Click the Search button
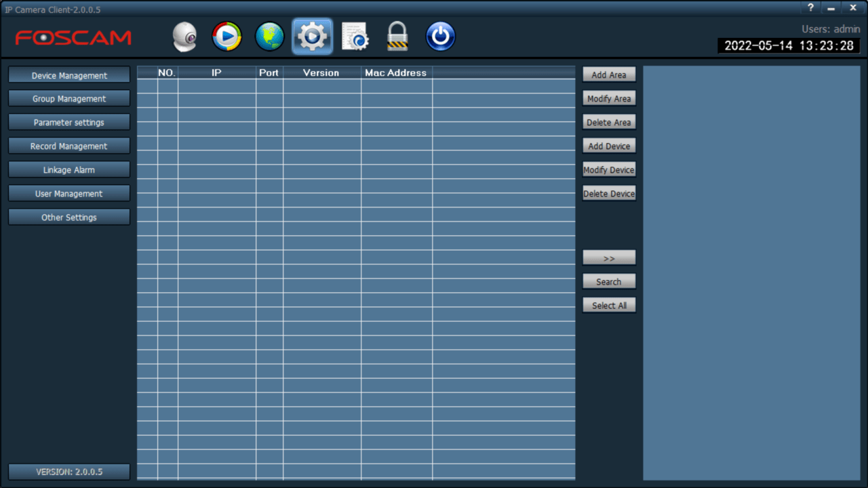This screenshot has height=488, width=868. pyautogui.click(x=609, y=281)
